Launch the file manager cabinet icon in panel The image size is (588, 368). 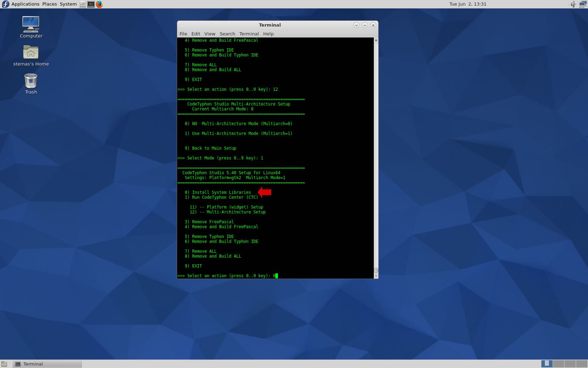tap(83, 4)
